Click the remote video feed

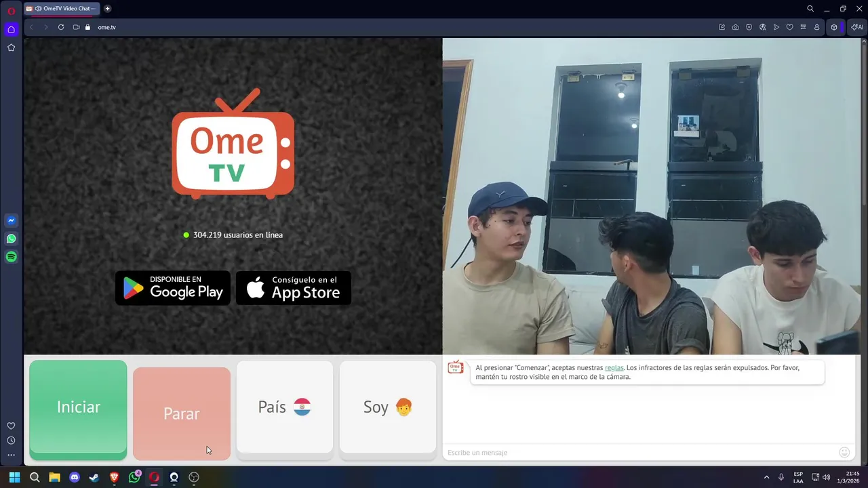pyautogui.click(x=651, y=196)
